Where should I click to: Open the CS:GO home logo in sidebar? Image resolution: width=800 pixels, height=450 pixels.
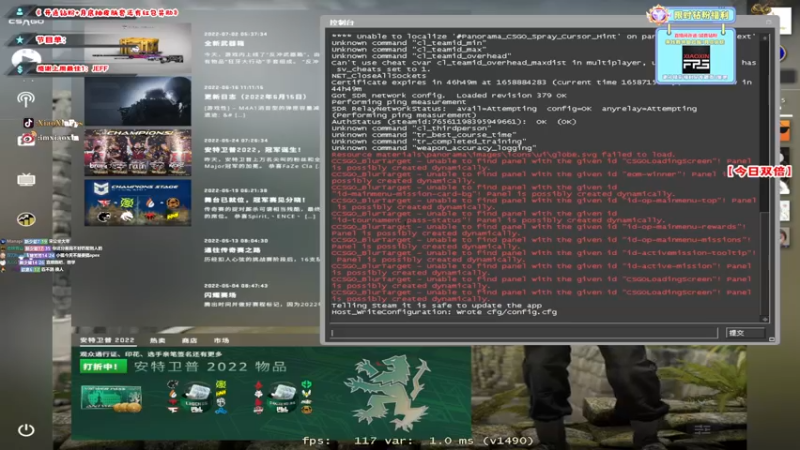[x=26, y=22]
